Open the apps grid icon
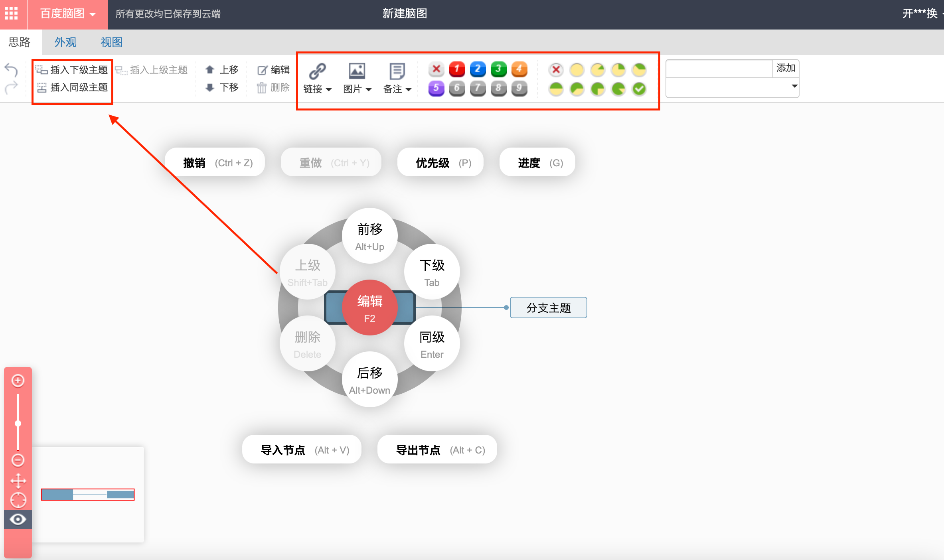The width and height of the screenshot is (944, 560). pyautogui.click(x=11, y=14)
